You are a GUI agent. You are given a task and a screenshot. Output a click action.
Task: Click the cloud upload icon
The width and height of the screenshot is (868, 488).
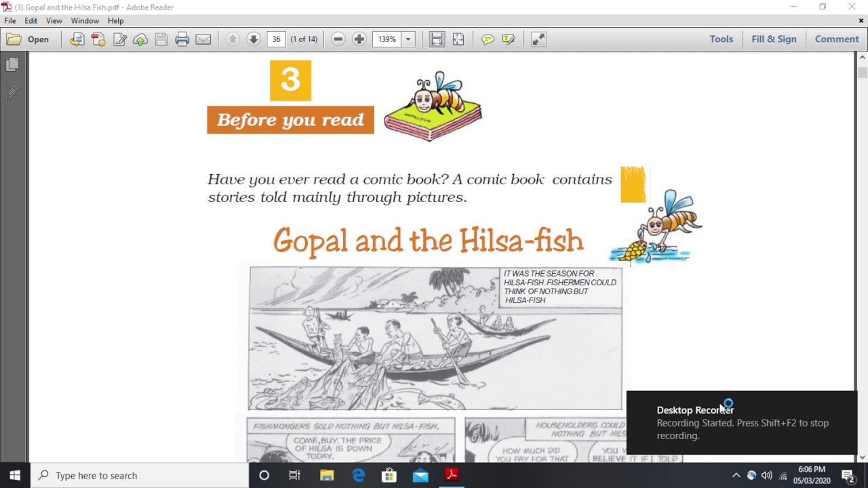(140, 39)
